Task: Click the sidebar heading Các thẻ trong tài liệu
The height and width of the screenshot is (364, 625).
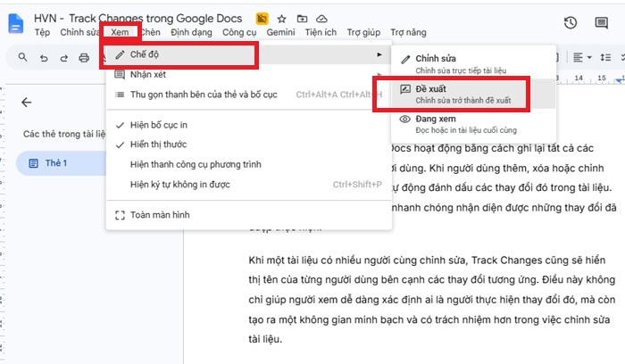Action: (x=64, y=134)
